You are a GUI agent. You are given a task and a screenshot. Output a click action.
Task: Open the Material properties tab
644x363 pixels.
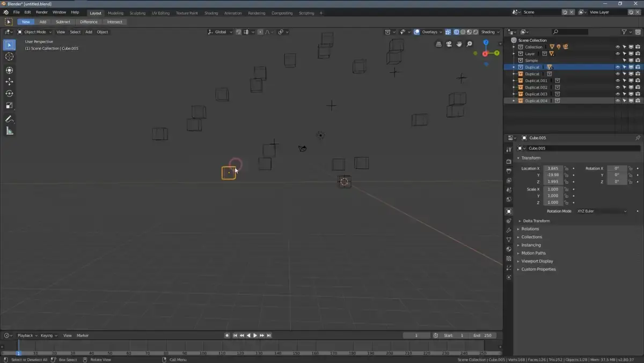point(509,249)
